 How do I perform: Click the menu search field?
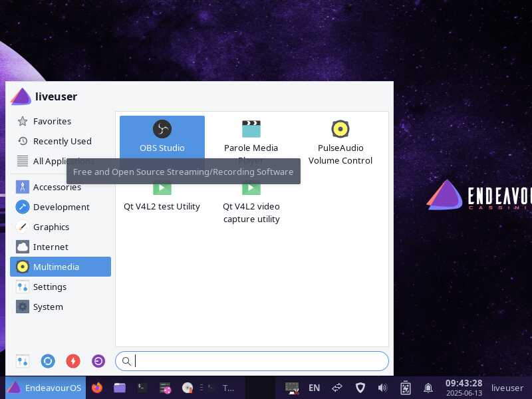[252, 361]
